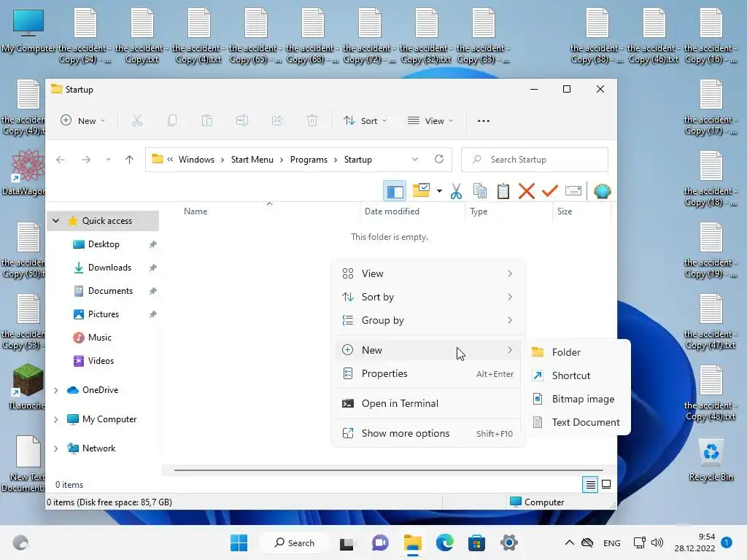Image resolution: width=747 pixels, height=560 pixels.
Task: Choose Open in Terminal
Action: point(427,403)
